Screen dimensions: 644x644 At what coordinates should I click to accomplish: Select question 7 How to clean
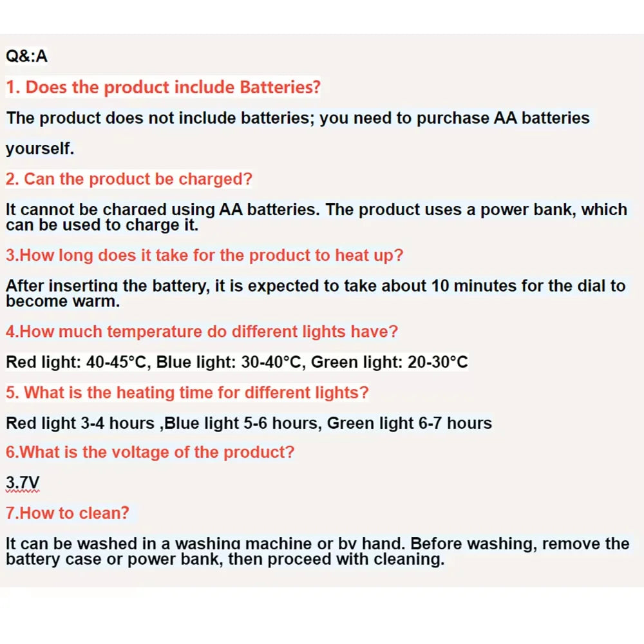coord(68,513)
